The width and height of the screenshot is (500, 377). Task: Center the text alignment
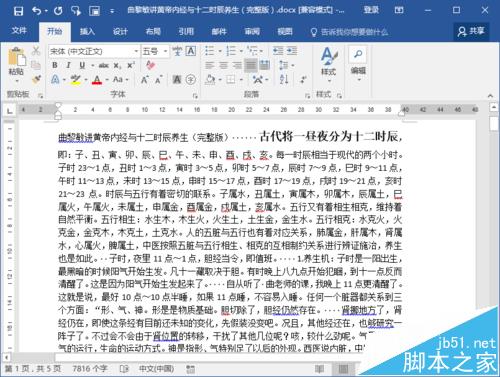[223, 65]
